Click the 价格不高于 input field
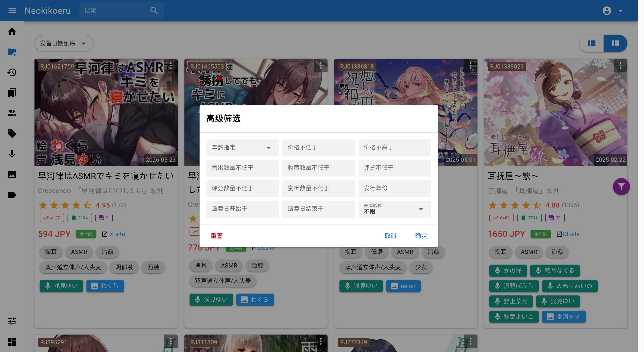The image size is (644, 352). [x=395, y=148]
